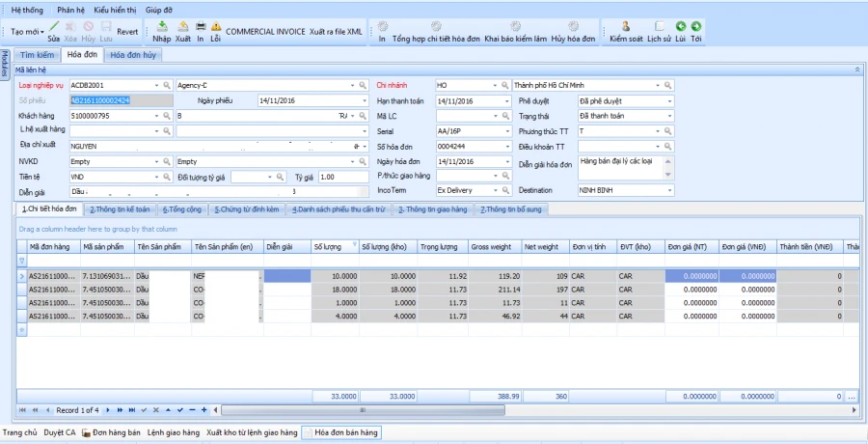
Task: Expand the Destination NINH BINH dropdown
Action: pyautogui.click(x=669, y=190)
